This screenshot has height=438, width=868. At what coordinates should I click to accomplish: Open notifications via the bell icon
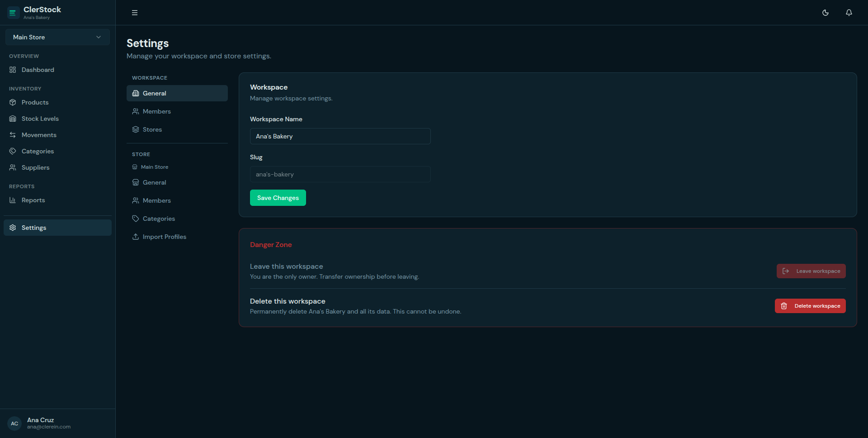click(849, 13)
